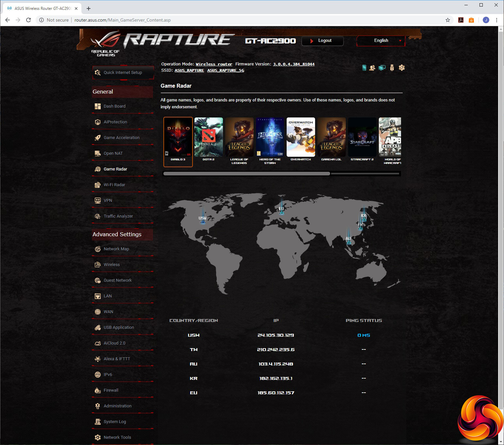Open the guest network users status icon
The width and height of the screenshot is (504, 445).
pos(372,68)
